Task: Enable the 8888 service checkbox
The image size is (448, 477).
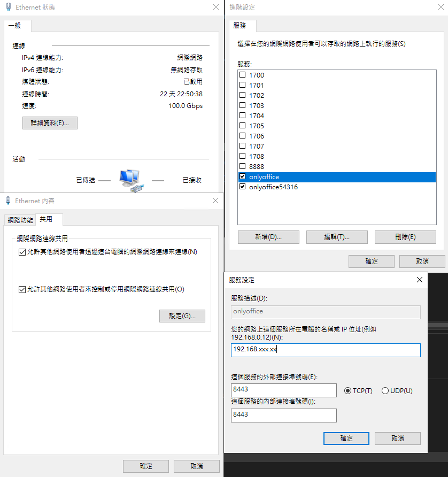Action: coord(243,167)
